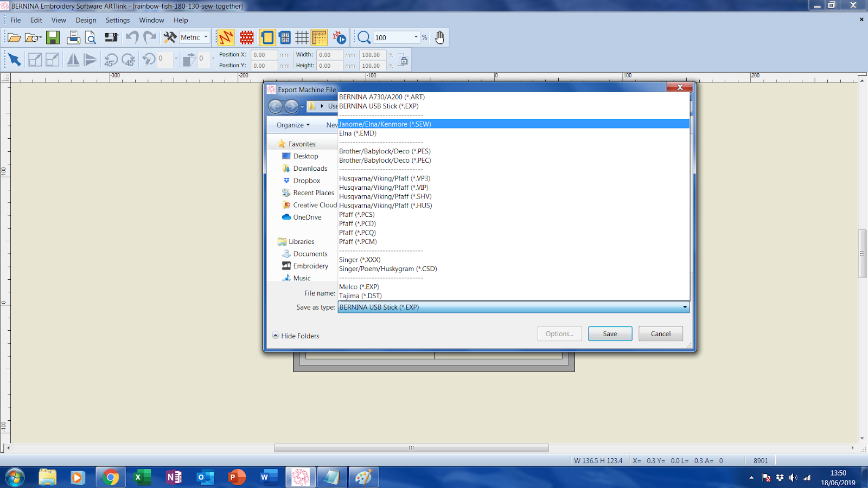Select OneDrive in navigation pane
This screenshot has width=868, height=488.
point(307,217)
